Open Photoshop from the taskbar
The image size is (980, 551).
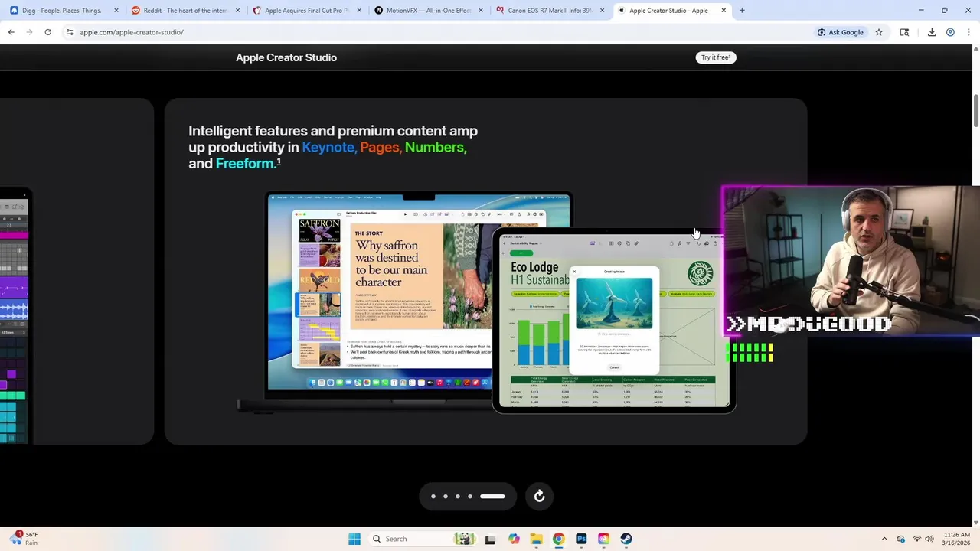[581, 539]
